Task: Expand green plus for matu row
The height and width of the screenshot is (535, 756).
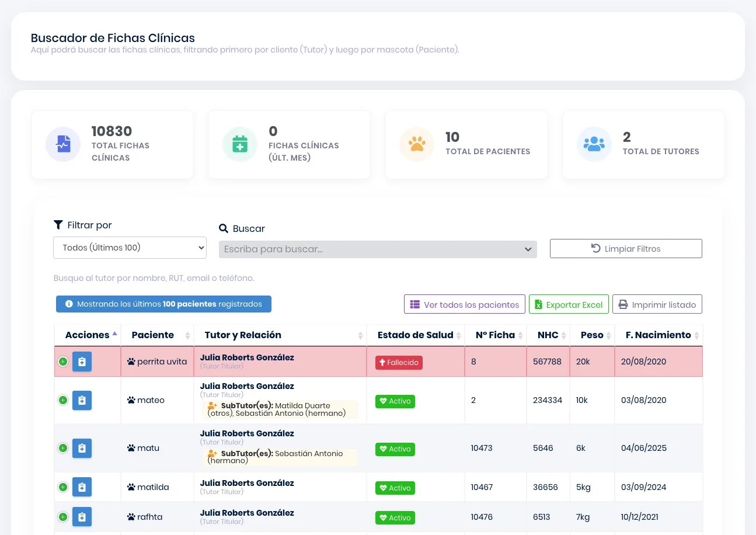Action: point(63,448)
